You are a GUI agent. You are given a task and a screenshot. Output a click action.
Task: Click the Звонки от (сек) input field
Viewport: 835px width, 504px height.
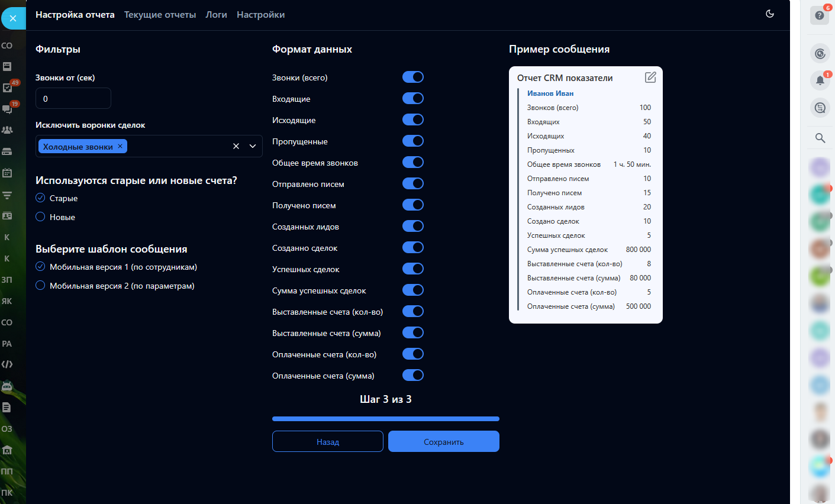pyautogui.click(x=73, y=99)
